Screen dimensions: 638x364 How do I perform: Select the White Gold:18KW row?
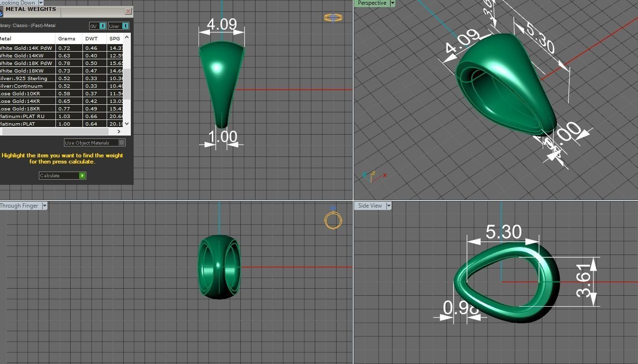tap(62, 71)
